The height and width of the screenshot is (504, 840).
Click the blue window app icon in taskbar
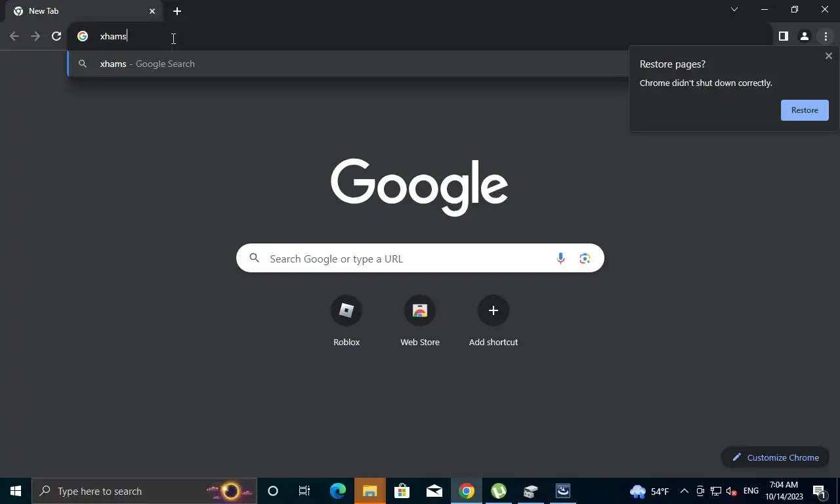coord(563,491)
